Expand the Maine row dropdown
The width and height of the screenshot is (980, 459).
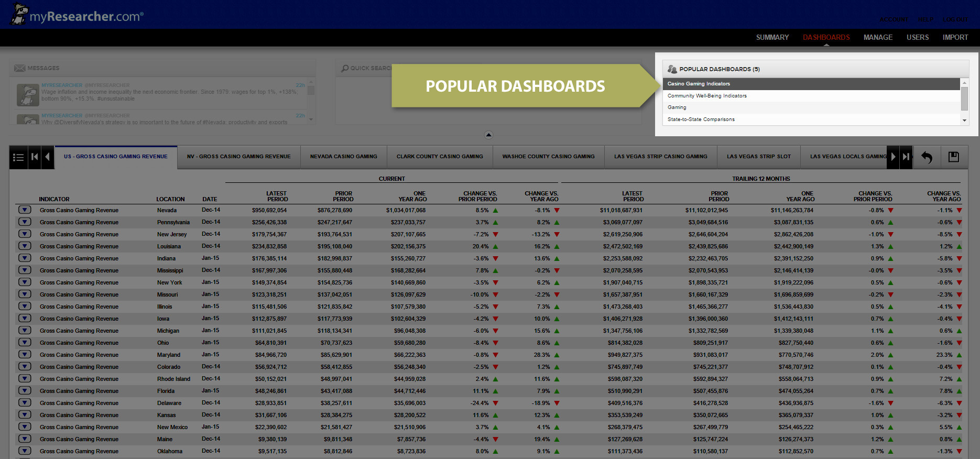[25, 439]
